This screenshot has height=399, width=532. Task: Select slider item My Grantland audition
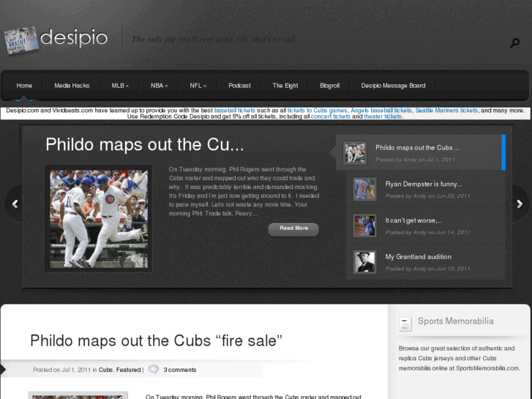point(425,261)
